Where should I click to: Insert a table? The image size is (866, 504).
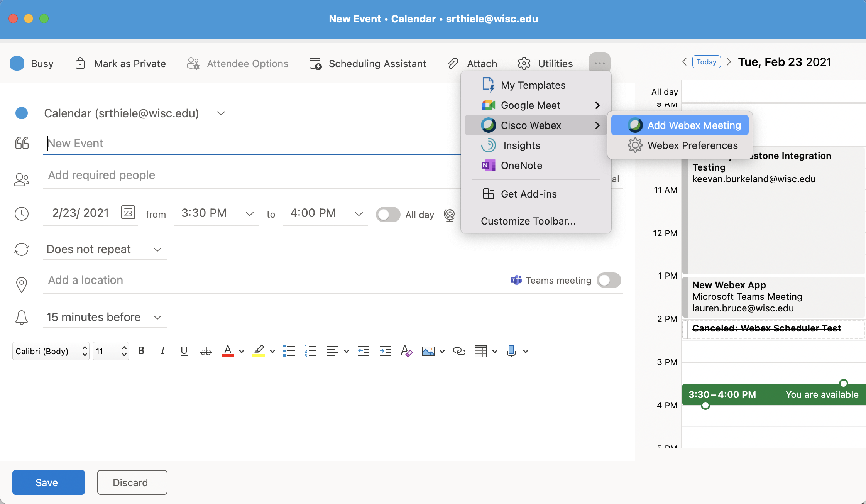pos(480,351)
